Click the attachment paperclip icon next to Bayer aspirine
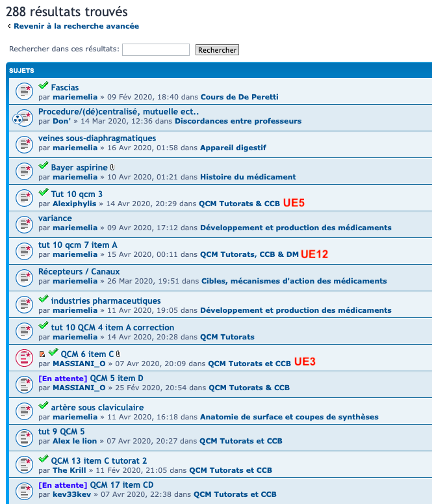Viewport: 432px width, 504px height. (112, 167)
